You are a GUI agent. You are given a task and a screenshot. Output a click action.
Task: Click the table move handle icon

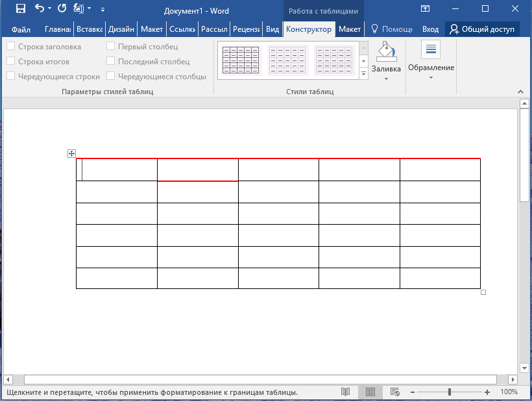(71, 154)
